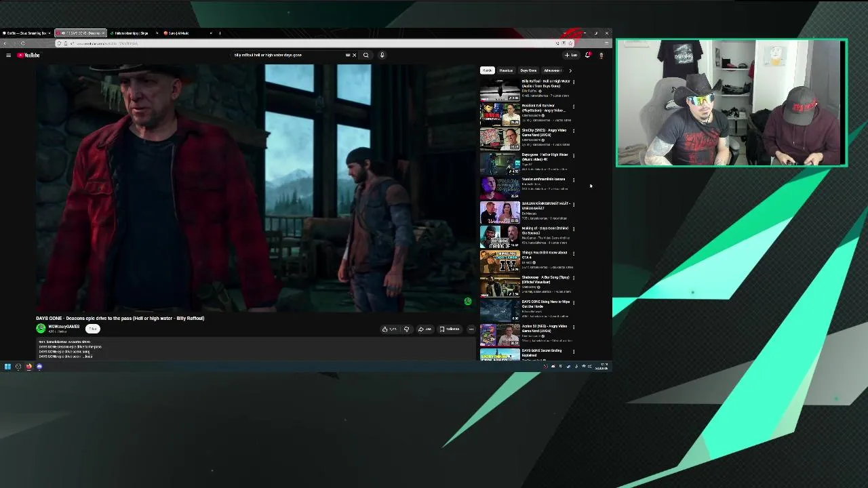The width and height of the screenshot is (868, 488).
Task: Open the orange taskbar browser icon
Action: click(29, 367)
